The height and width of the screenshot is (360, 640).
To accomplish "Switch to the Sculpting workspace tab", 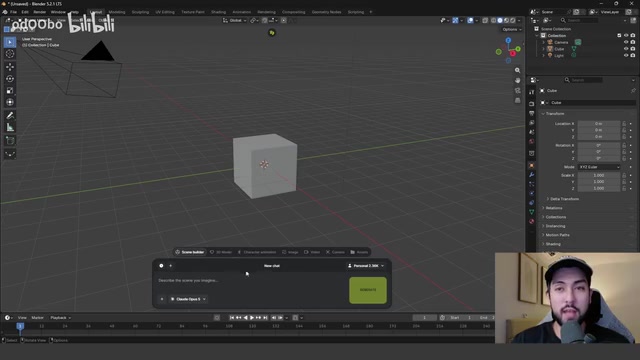I will [140, 12].
